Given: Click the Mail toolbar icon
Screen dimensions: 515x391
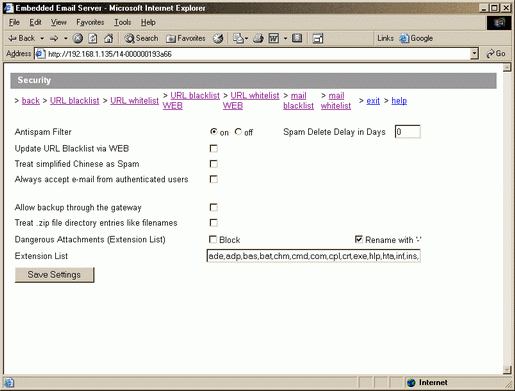Looking at the screenshot, I should (x=238, y=39).
